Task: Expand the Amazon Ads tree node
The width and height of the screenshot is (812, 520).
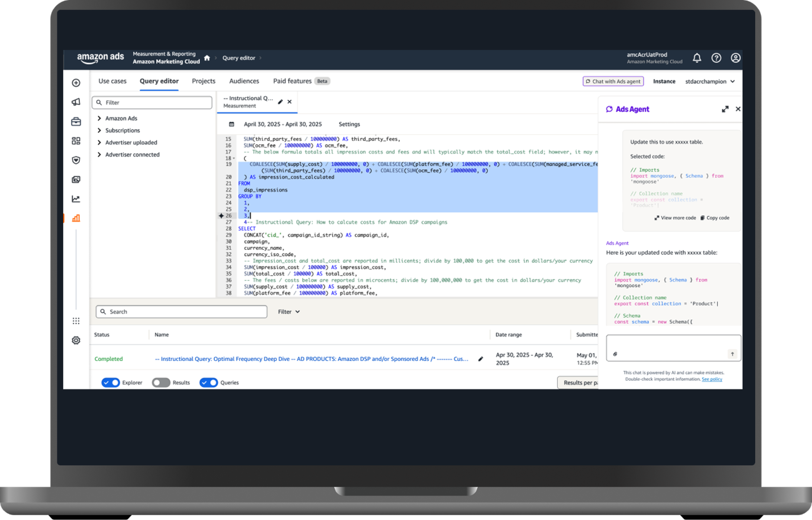Action: click(99, 119)
